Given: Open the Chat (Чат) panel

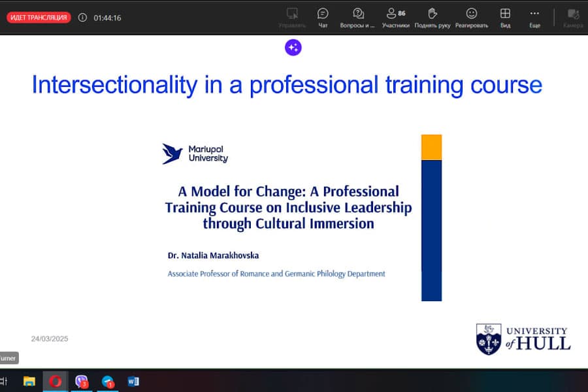Looking at the screenshot, I should pos(323,17).
